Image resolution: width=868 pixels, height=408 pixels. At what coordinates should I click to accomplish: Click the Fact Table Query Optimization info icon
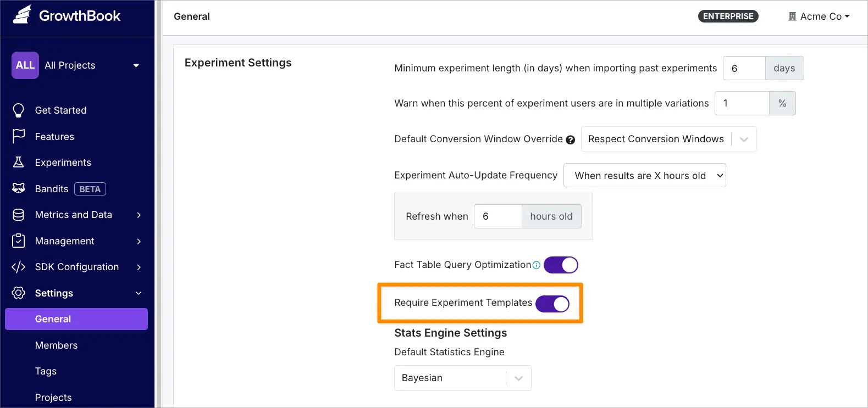(537, 265)
